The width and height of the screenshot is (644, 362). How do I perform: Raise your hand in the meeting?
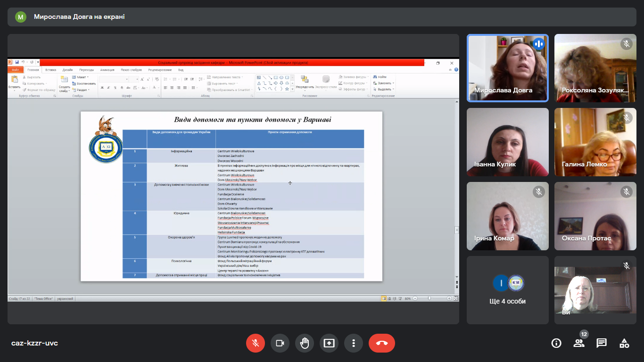click(305, 343)
